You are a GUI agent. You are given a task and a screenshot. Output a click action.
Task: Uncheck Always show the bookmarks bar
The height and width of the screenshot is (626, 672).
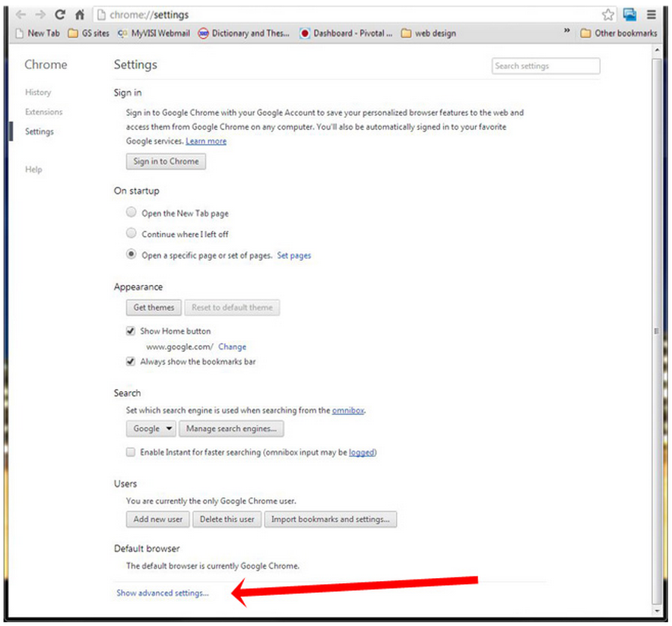[131, 362]
